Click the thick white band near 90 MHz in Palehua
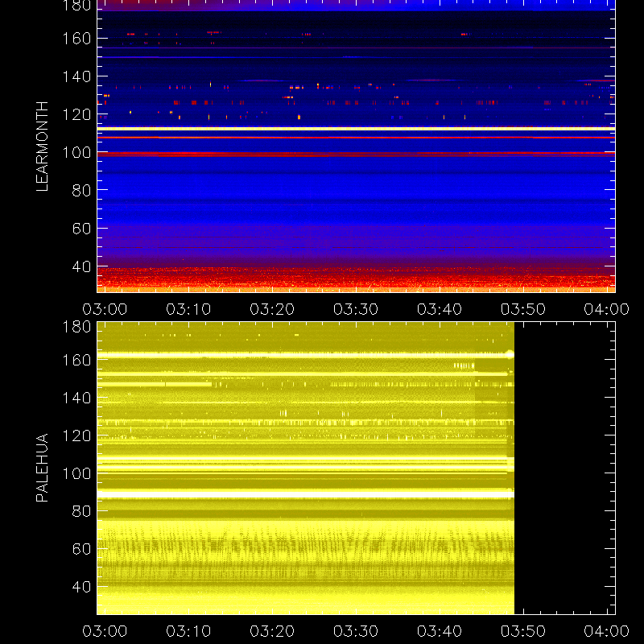 [x=306, y=494]
